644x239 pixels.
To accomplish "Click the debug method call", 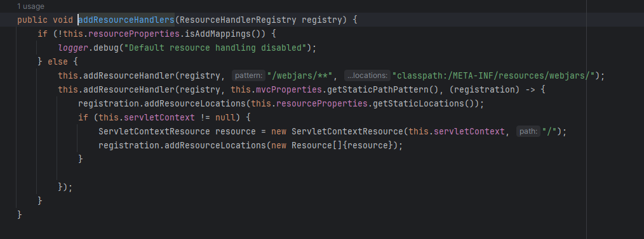I will coord(106,48).
